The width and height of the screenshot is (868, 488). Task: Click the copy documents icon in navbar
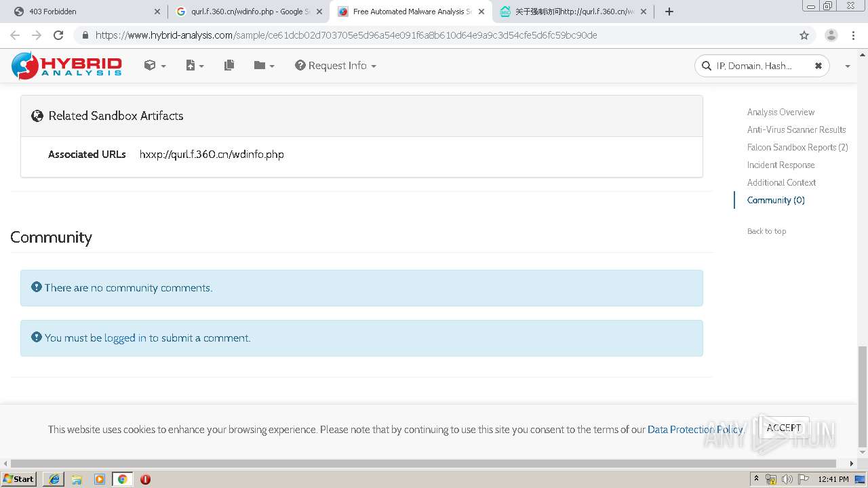pyautogui.click(x=229, y=65)
